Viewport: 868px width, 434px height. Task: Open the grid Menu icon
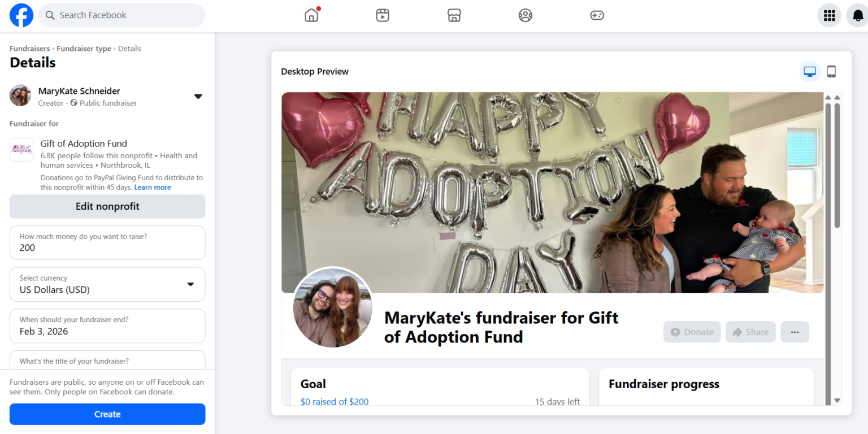[x=829, y=15]
